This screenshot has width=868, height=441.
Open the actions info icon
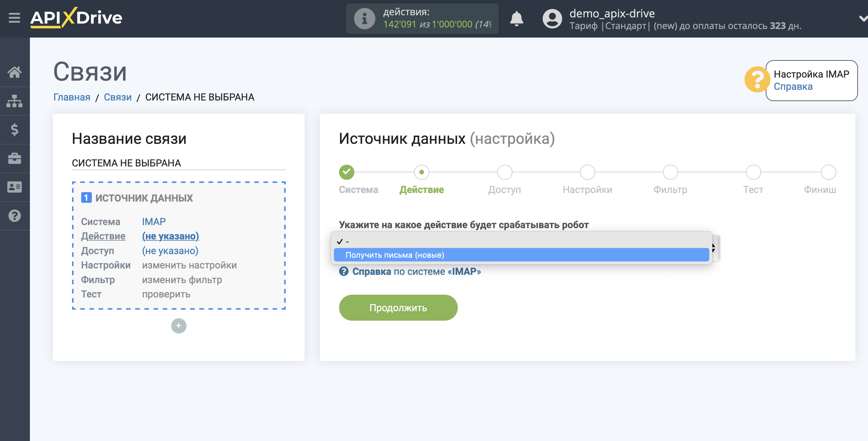pyautogui.click(x=364, y=19)
